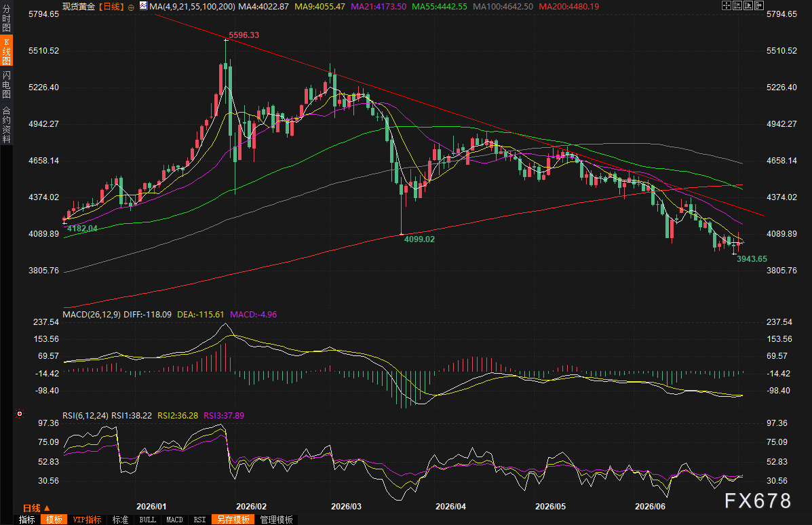Screen dimensions: 812x525
Task: Select the K线图 side tab
Action: [7, 52]
